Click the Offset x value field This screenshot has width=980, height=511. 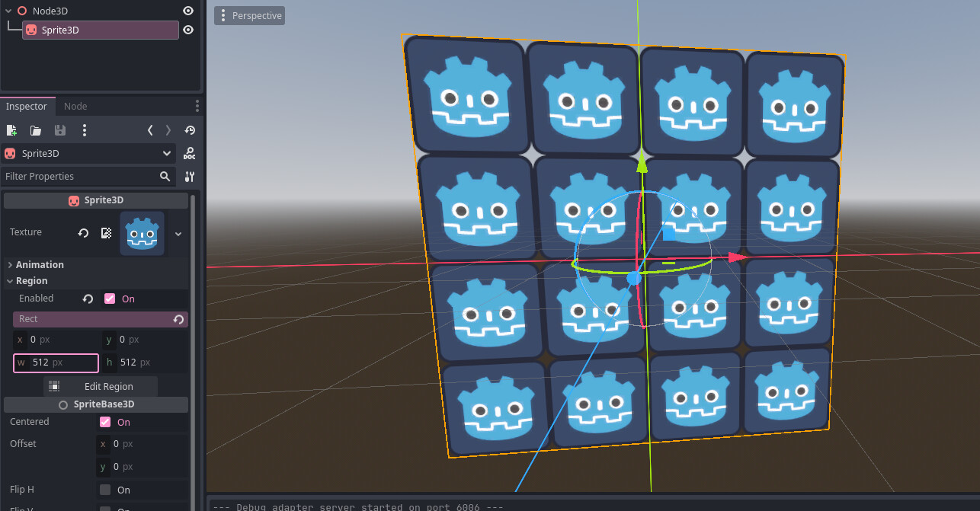click(x=143, y=444)
